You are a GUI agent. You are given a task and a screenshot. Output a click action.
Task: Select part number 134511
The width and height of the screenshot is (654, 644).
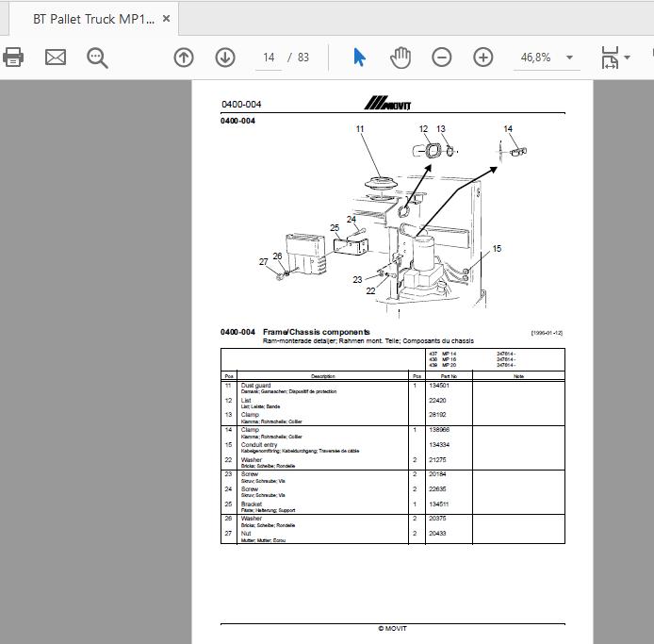pos(439,504)
